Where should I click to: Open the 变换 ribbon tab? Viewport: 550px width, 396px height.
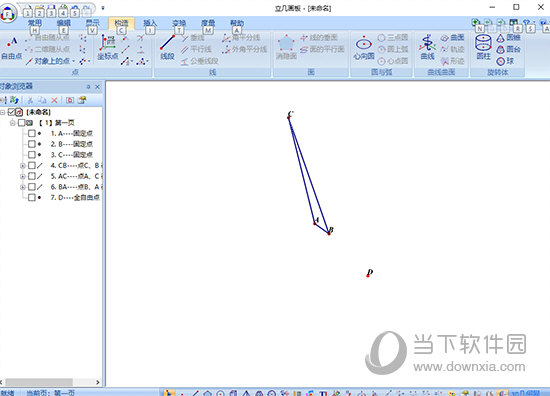coord(179,23)
